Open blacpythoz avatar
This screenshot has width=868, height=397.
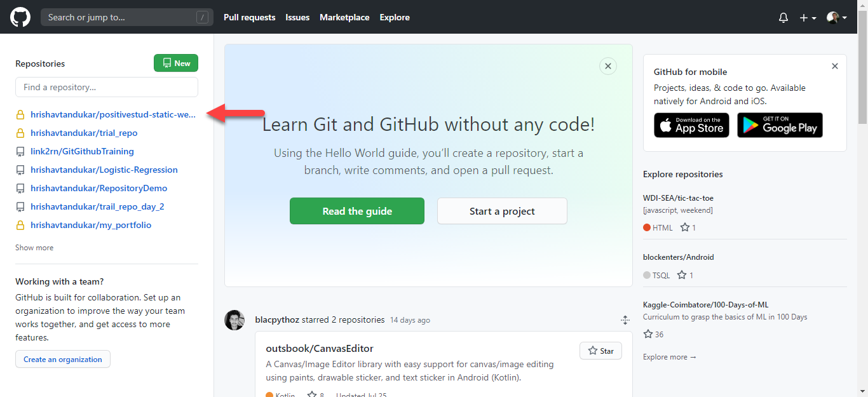[x=234, y=320]
